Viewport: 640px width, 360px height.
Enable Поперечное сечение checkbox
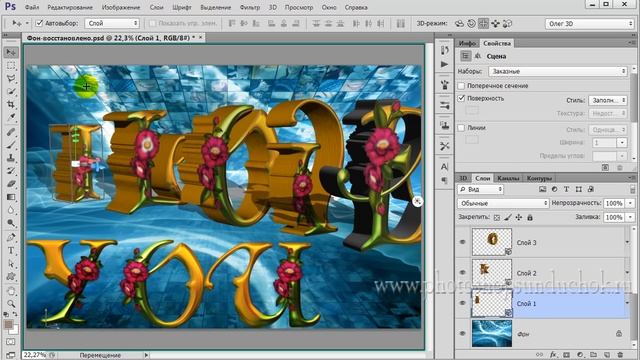point(461,86)
